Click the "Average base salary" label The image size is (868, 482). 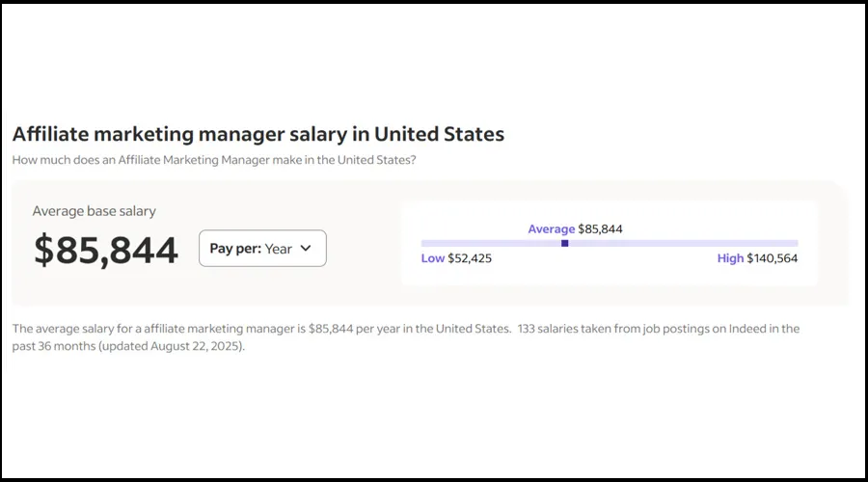tap(94, 211)
